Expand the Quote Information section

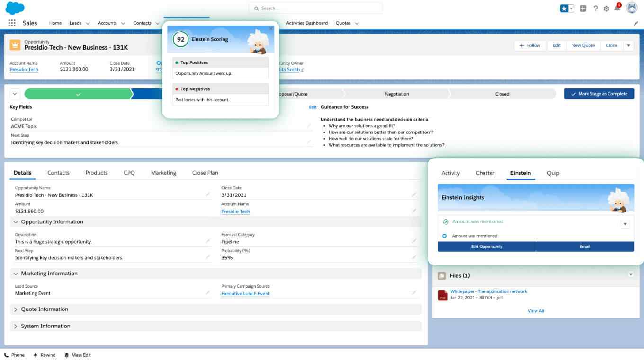point(16,309)
